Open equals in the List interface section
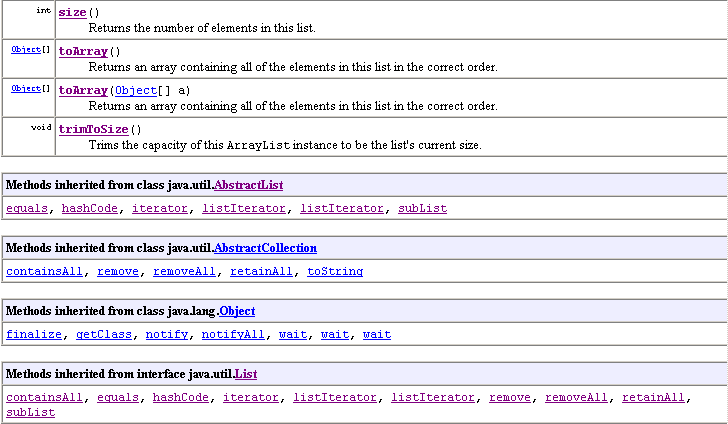The height and width of the screenshot is (424, 728). pos(118,397)
